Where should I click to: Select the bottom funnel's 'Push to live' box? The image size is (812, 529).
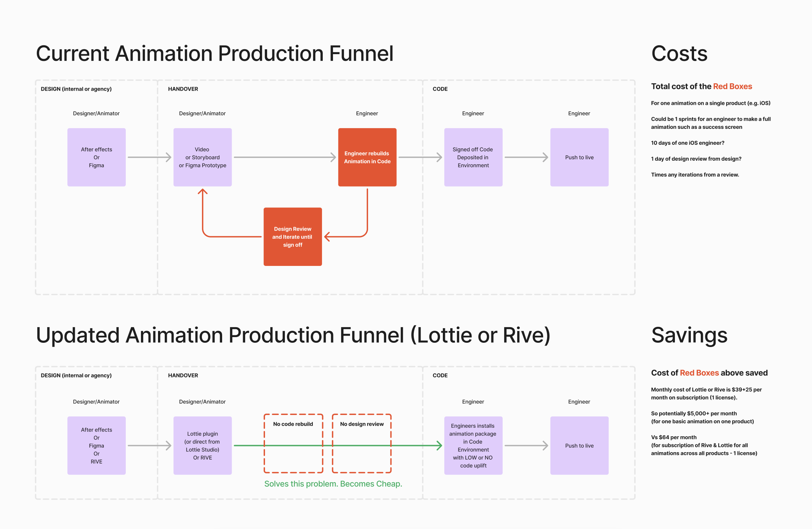(x=579, y=445)
